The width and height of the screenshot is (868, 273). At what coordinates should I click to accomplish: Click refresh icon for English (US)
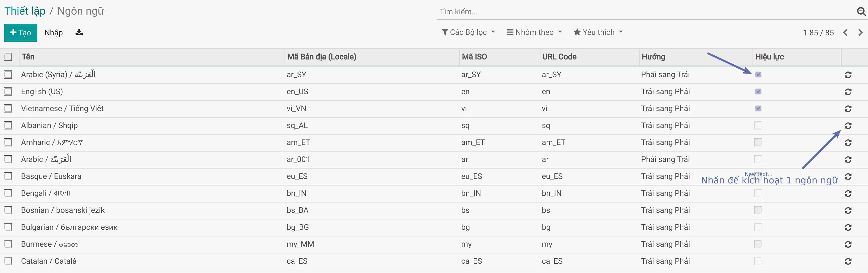848,91
